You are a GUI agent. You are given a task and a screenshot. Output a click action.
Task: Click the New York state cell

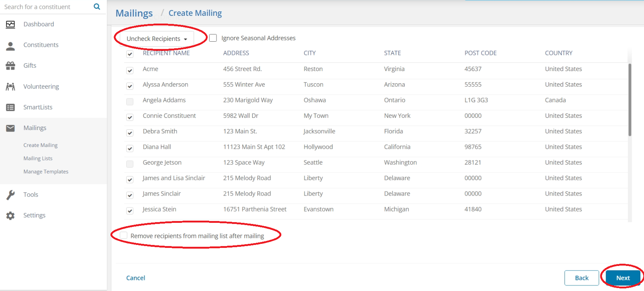397,115
